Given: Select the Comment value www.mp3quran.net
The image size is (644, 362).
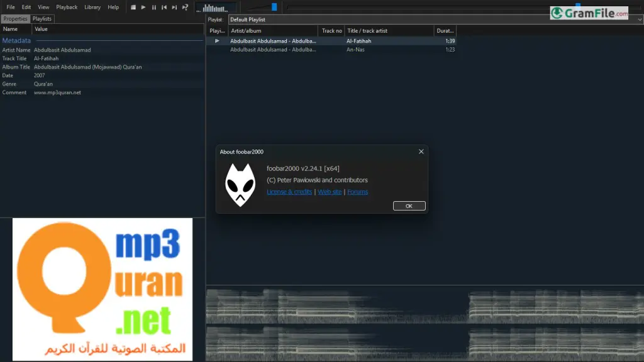Looking at the screenshot, I should tap(57, 93).
